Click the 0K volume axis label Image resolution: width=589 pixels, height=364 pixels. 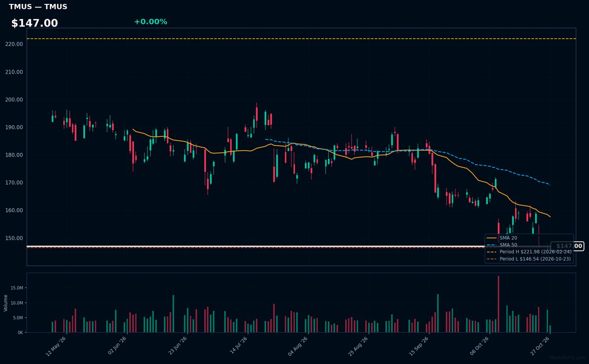[20, 333]
